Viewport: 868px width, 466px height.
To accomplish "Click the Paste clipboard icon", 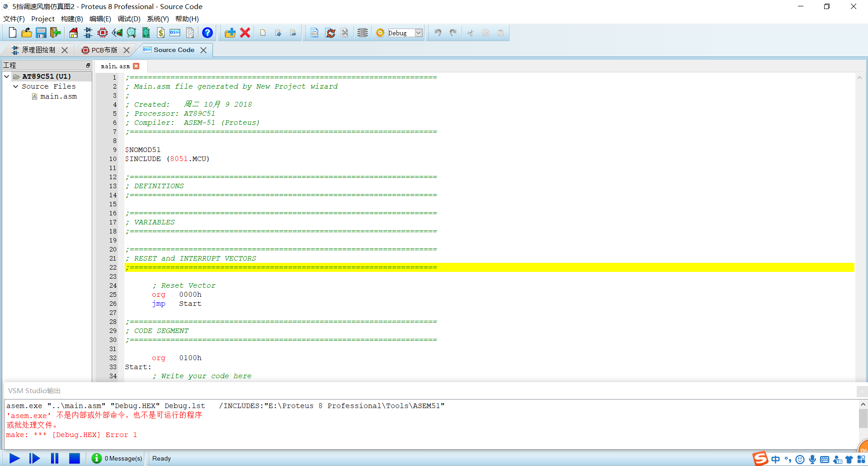I will pos(501,33).
